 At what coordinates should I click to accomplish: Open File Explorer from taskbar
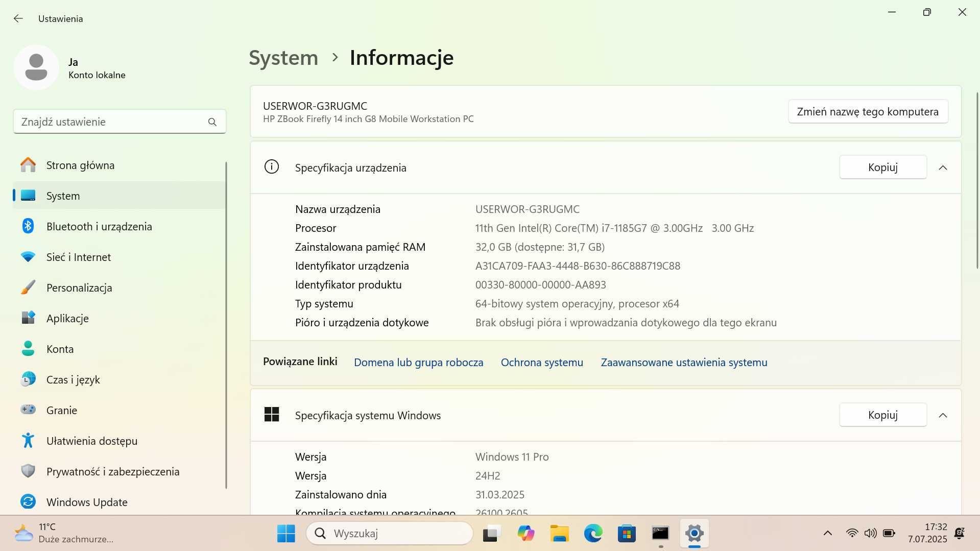[x=559, y=533]
